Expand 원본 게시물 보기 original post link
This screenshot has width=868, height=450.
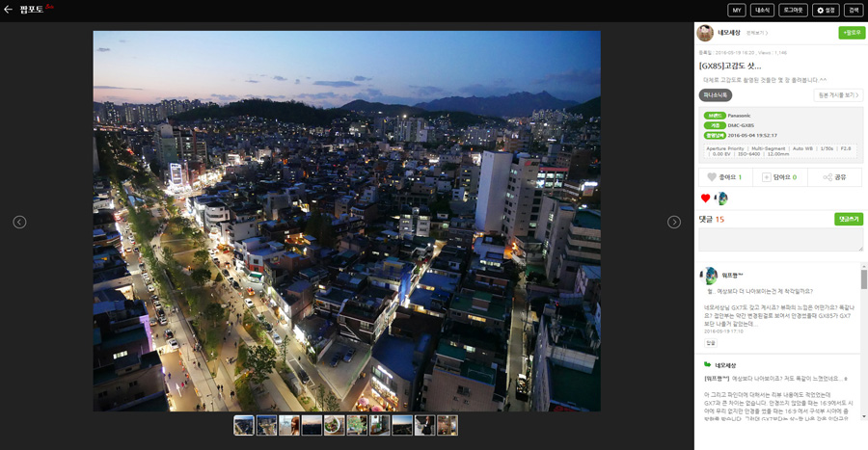pyautogui.click(x=837, y=95)
